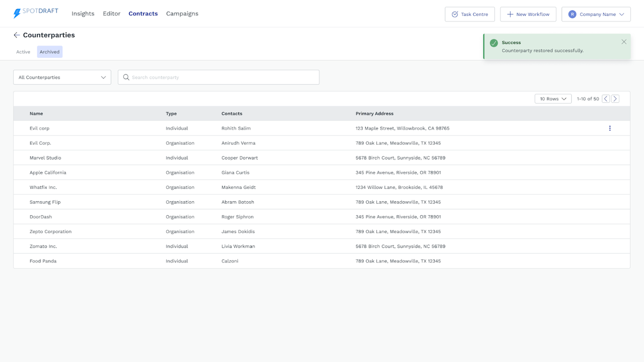Dismiss the Success notification

coord(624,42)
